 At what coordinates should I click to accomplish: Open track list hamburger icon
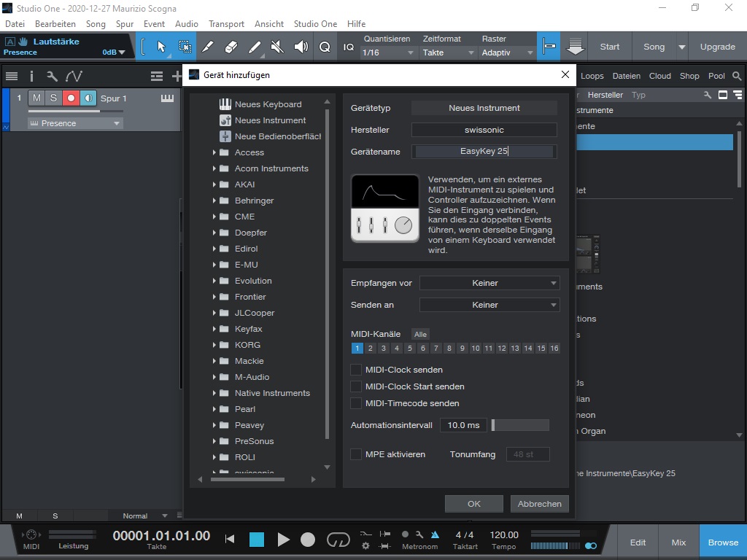click(x=12, y=76)
